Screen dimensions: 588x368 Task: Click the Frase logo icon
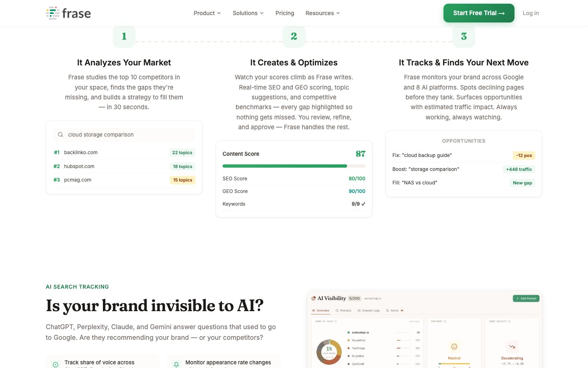pos(53,13)
